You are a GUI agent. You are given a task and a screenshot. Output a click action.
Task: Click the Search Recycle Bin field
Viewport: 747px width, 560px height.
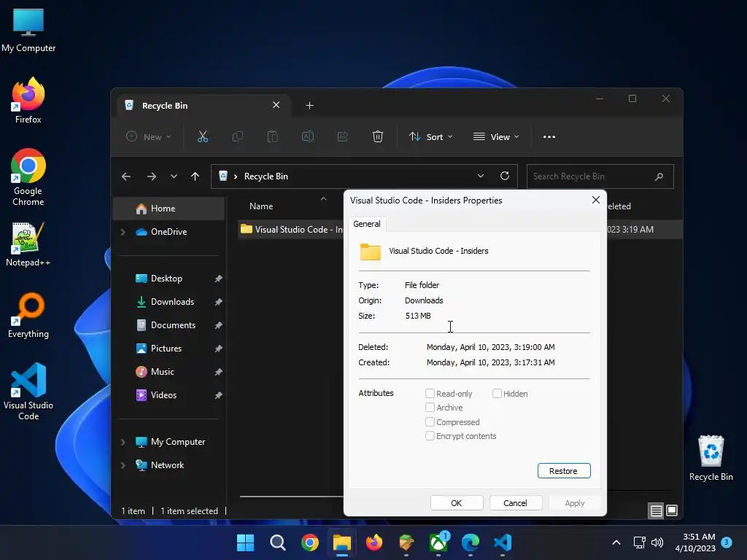point(600,176)
